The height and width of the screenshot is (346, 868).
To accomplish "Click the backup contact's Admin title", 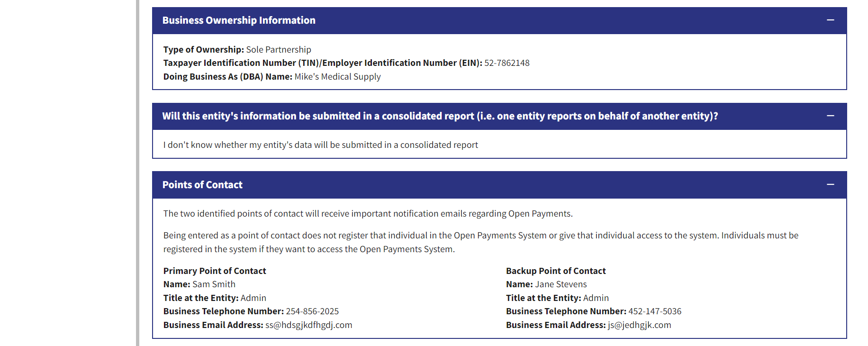I will coord(596,298).
